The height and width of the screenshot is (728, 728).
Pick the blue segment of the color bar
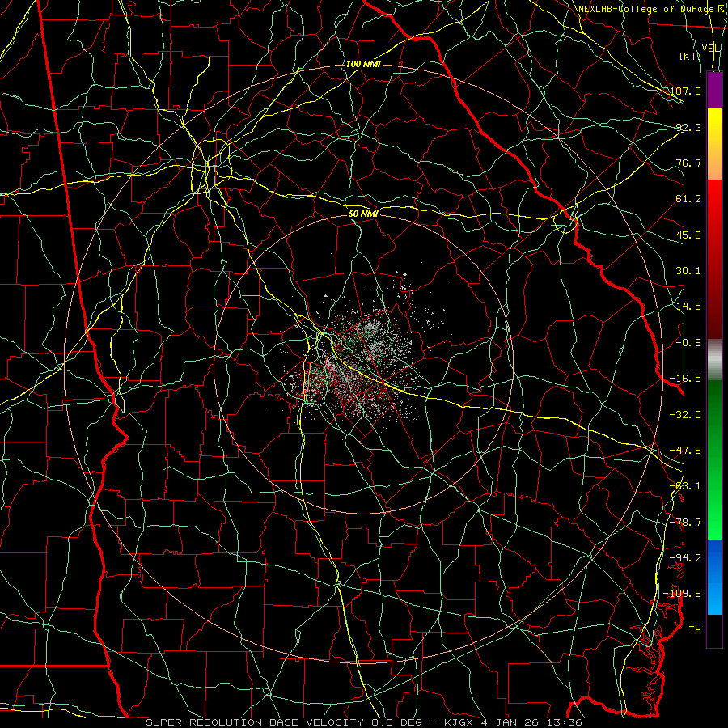pos(714,577)
